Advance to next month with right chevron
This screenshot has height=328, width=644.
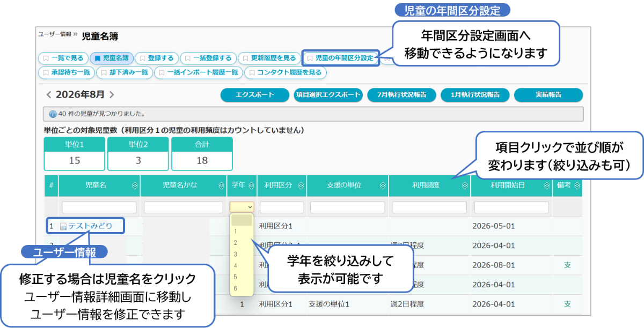(112, 95)
